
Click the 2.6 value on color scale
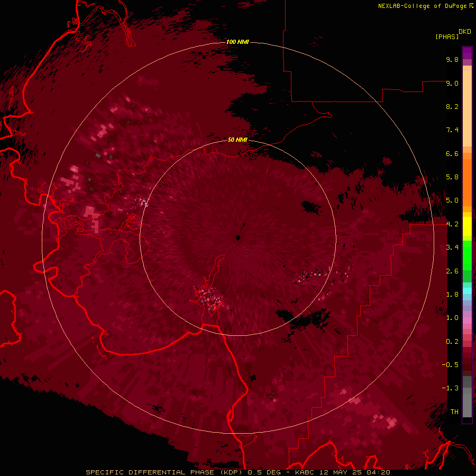(x=452, y=271)
